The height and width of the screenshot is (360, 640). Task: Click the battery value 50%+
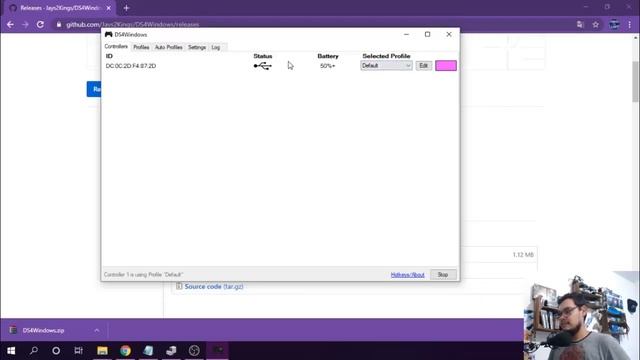coord(327,66)
